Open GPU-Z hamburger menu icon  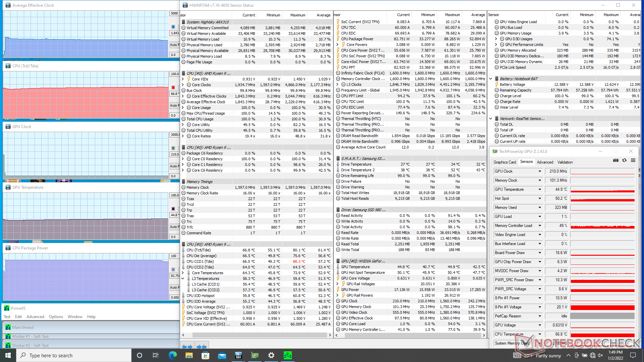633,161
